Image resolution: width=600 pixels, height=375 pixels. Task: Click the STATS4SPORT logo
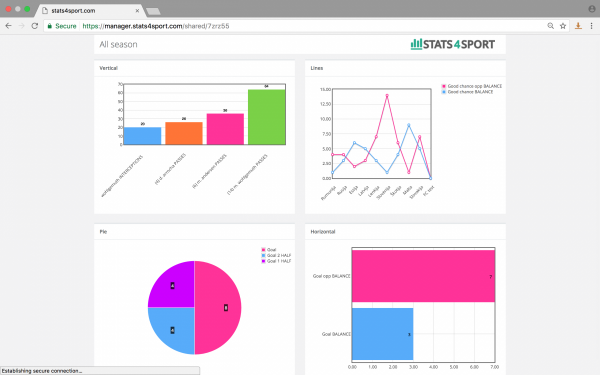(x=453, y=44)
